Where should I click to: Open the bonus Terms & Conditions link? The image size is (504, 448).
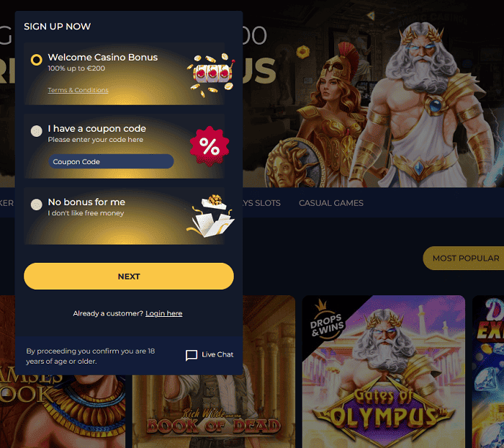point(78,90)
